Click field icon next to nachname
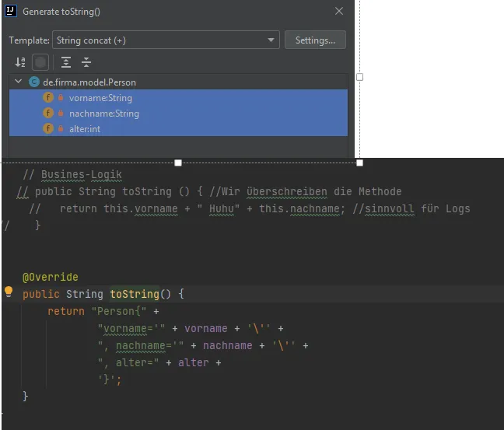 point(48,113)
